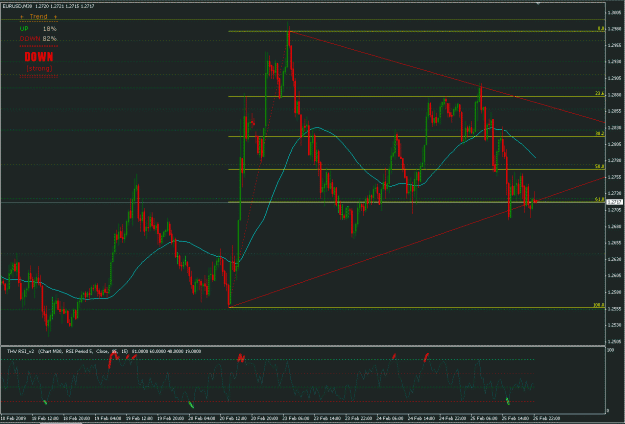
Task: Click the 24 Feb 14:00 time label
Action: pos(420,418)
